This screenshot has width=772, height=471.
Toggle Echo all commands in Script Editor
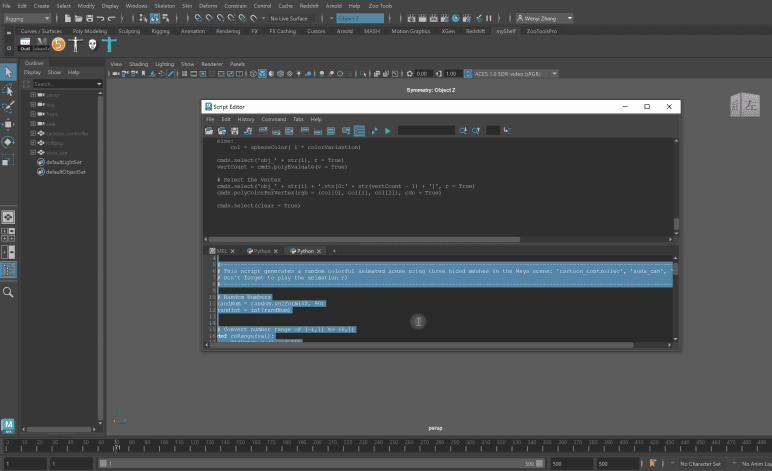coord(346,130)
